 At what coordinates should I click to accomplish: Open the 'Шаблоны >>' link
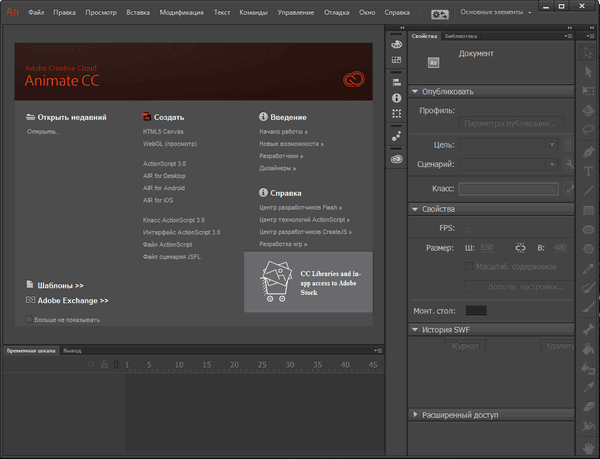[60, 285]
